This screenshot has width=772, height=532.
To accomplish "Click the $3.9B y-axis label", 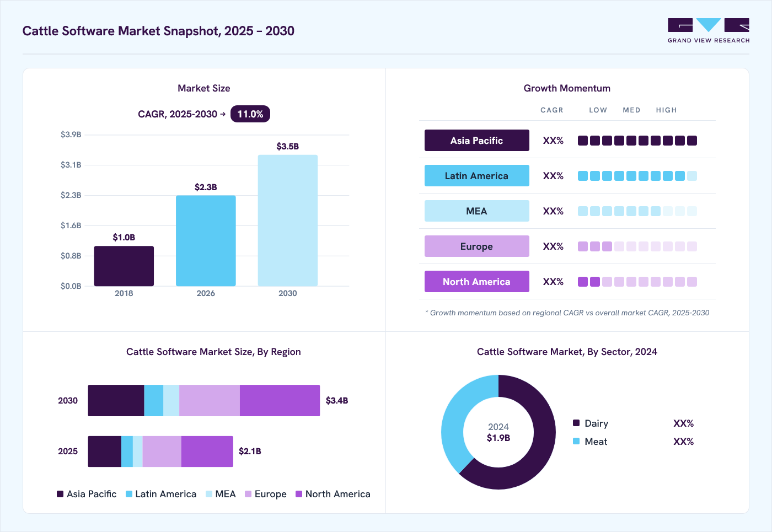I will [x=71, y=135].
